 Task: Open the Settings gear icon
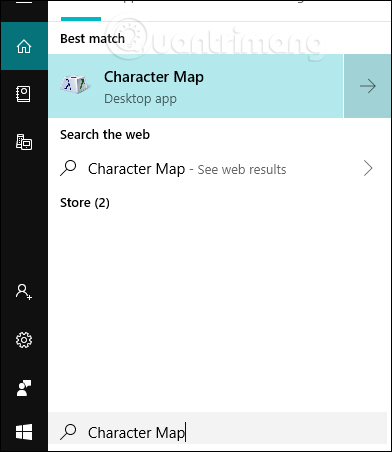pyautogui.click(x=24, y=340)
